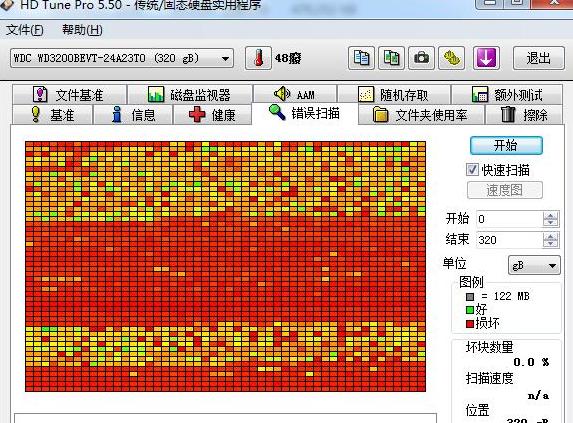This screenshot has height=423, width=573.
Task: Click the camera save screenshot icon
Action: [x=421, y=58]
